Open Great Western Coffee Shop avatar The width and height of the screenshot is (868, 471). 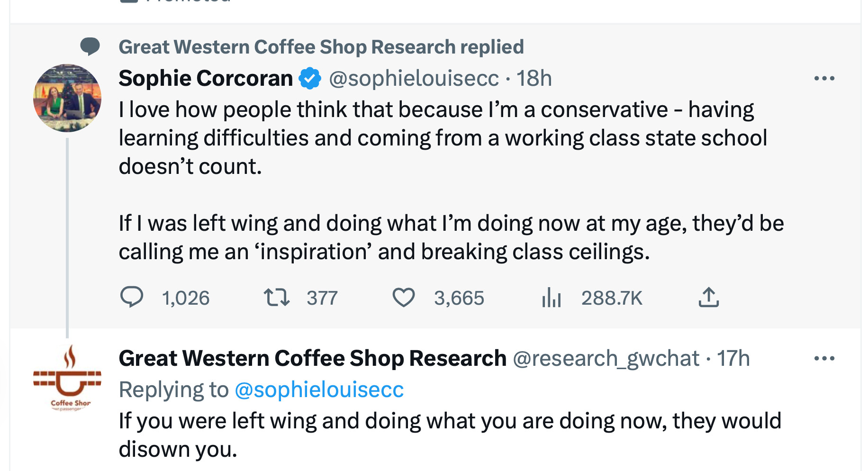(x=67, y=378)
